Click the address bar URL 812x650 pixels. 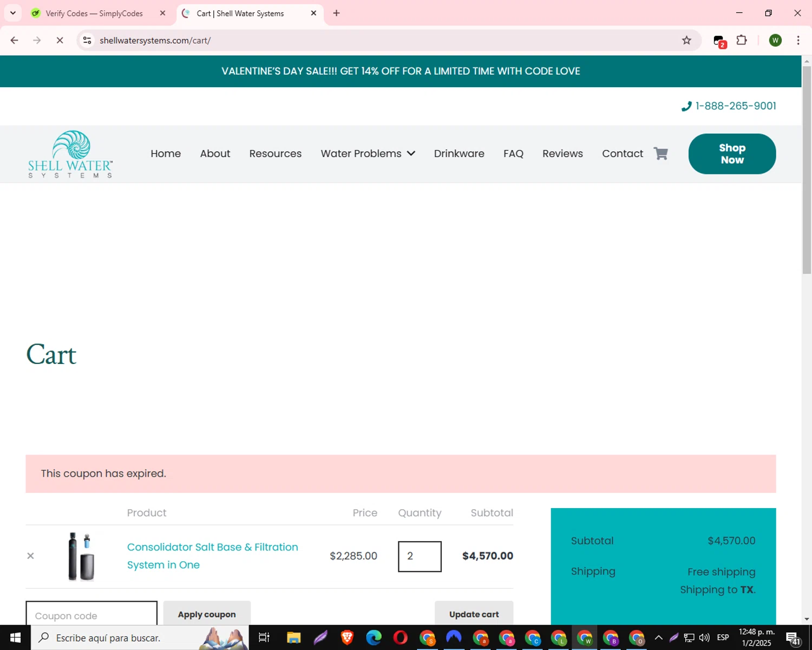coord(155,40)
